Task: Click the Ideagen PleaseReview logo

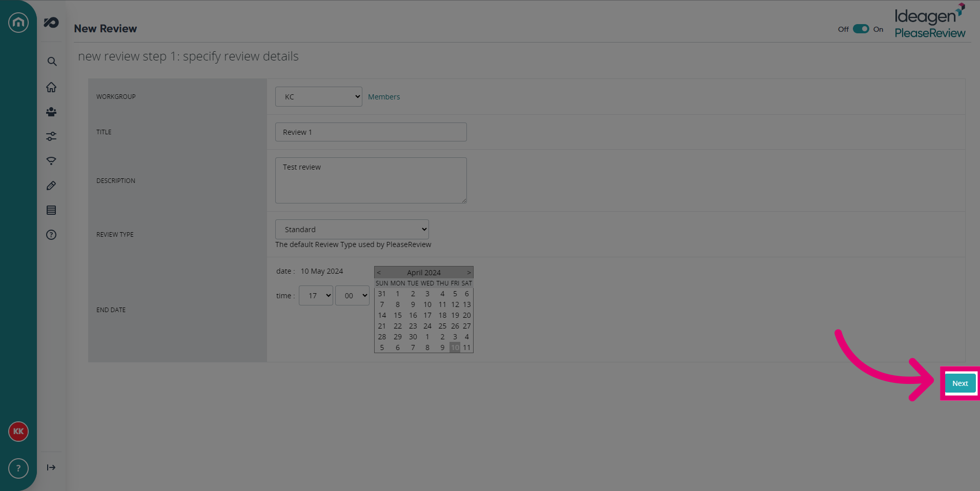Action: click(930, 21)
